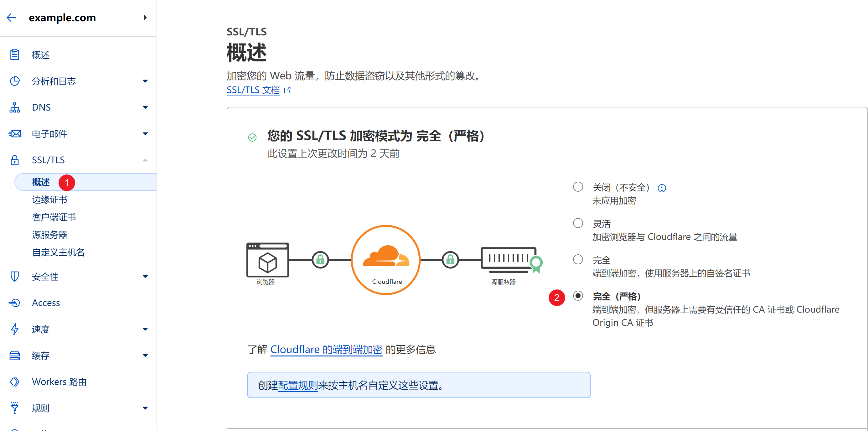The width and height of the screenshot is (868, 431).
Task: Open the Workers 路由 sidebar label
Action: (59, 382)
